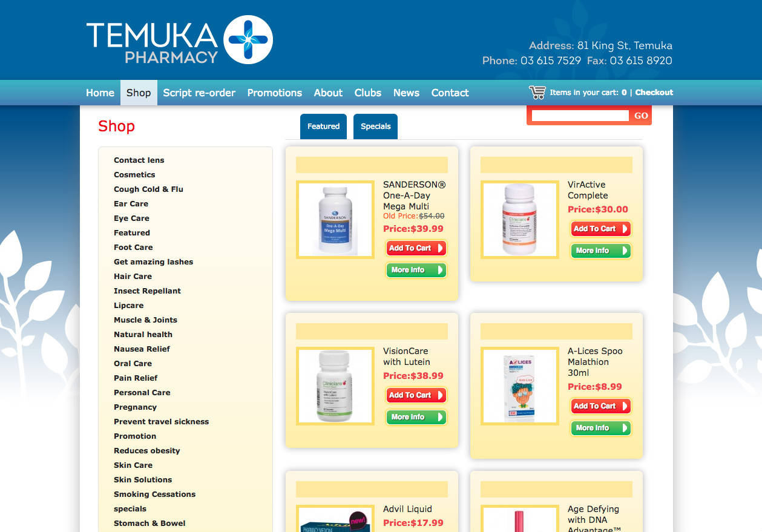The image size is (762, 532).
Task: Open the Pregnancy category
Action: 135,407
